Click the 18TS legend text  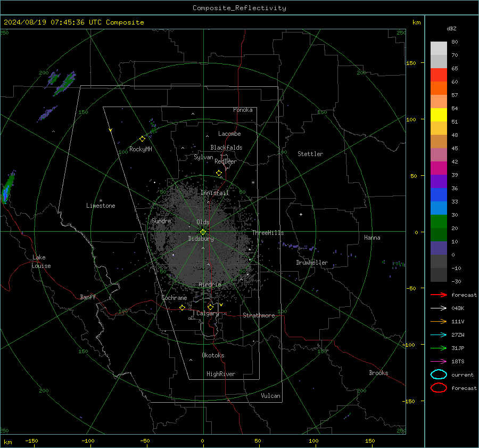[x=458, y=362]
